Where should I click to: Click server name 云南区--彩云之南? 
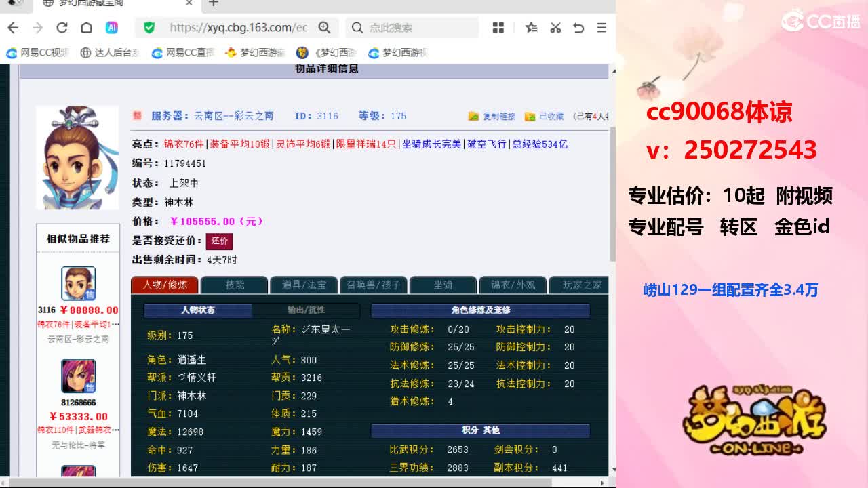[234, 116]
